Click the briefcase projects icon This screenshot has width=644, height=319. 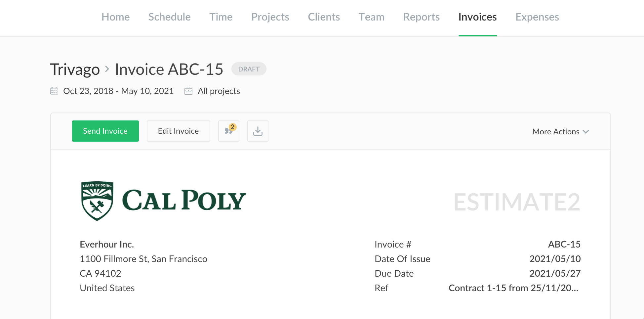click(x=188, y=91)
